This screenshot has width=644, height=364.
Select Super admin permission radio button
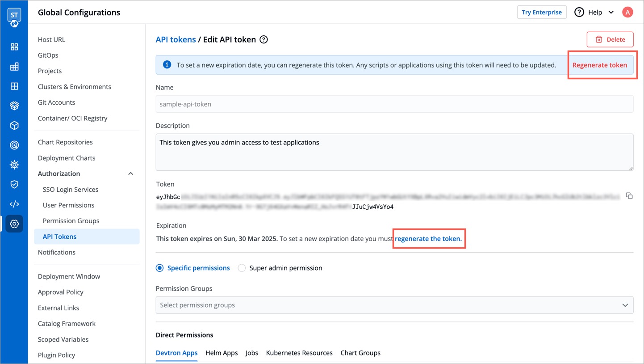coord(242,268)
